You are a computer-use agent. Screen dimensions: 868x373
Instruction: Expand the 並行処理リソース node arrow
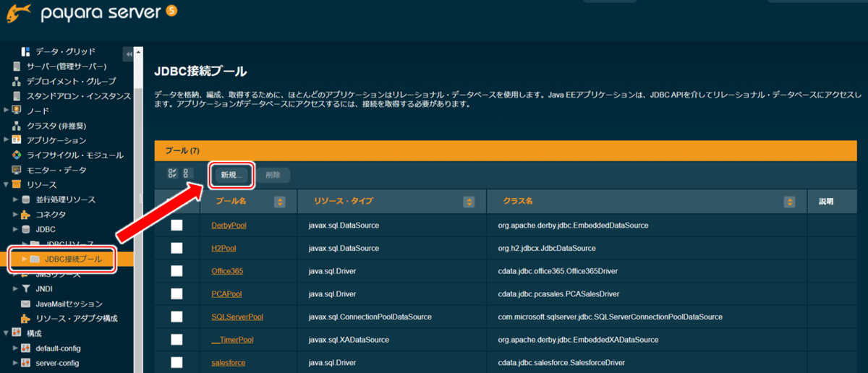coord(16,200)
